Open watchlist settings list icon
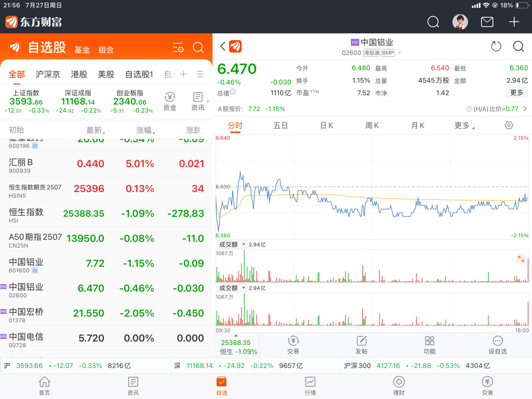This screenshot has height=399, width=532. pos(178,47)
